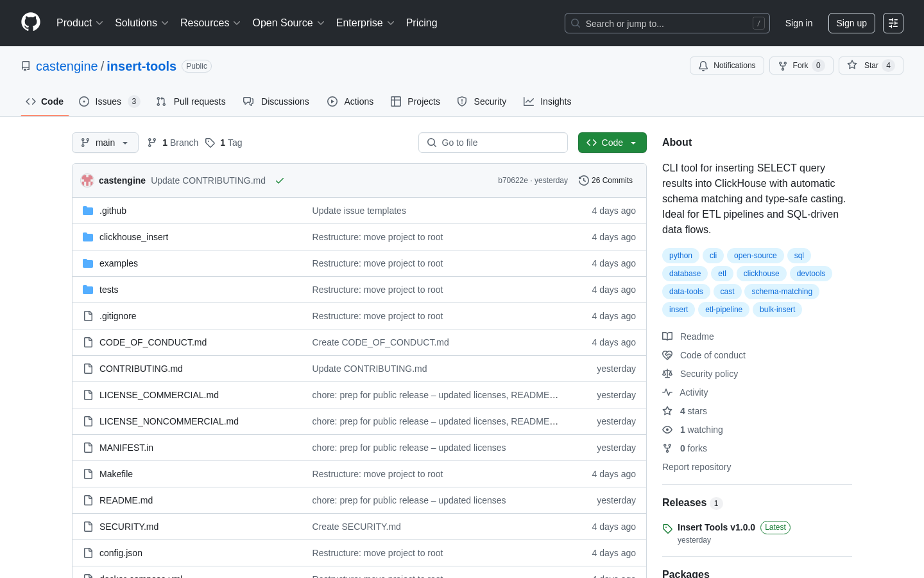
Task: Focus the Go to file input
Action: 493,143
